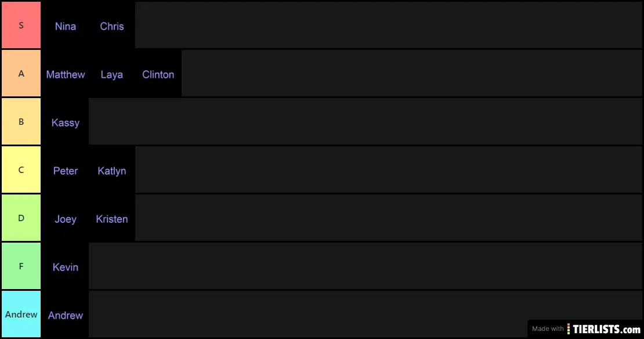The width and height of the screenshot is (644, 339).
Task: Select the orange A tier label
Action: (21, 73)
